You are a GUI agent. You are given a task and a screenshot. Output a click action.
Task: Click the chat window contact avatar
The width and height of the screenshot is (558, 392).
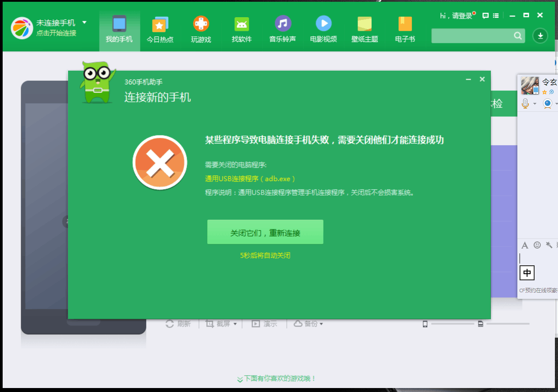(530, 86)
